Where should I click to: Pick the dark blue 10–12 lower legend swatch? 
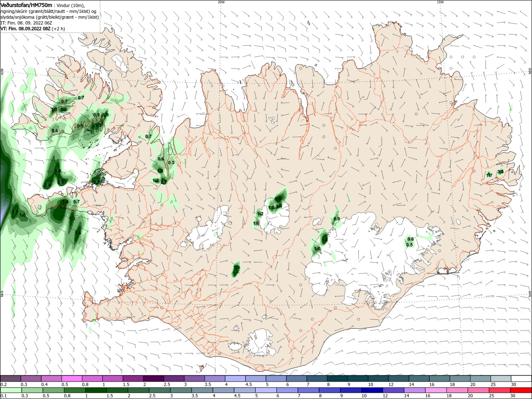372,390
